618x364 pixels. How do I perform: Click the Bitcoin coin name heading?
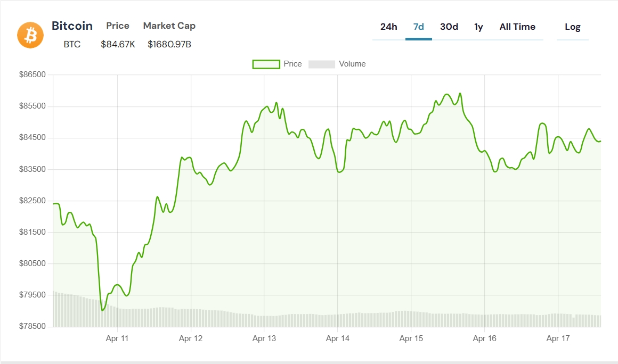pos(72,26)
